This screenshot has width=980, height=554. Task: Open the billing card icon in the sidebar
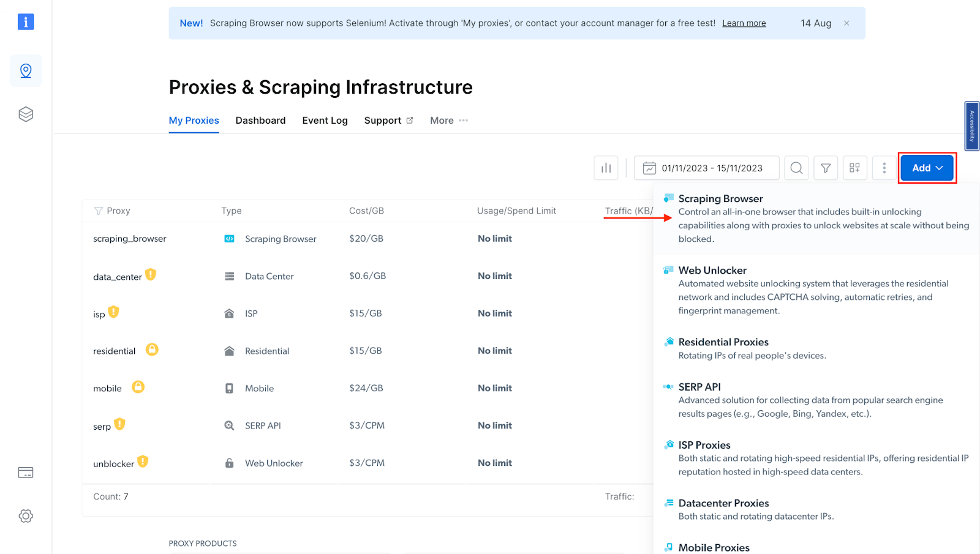coord(26,473)
